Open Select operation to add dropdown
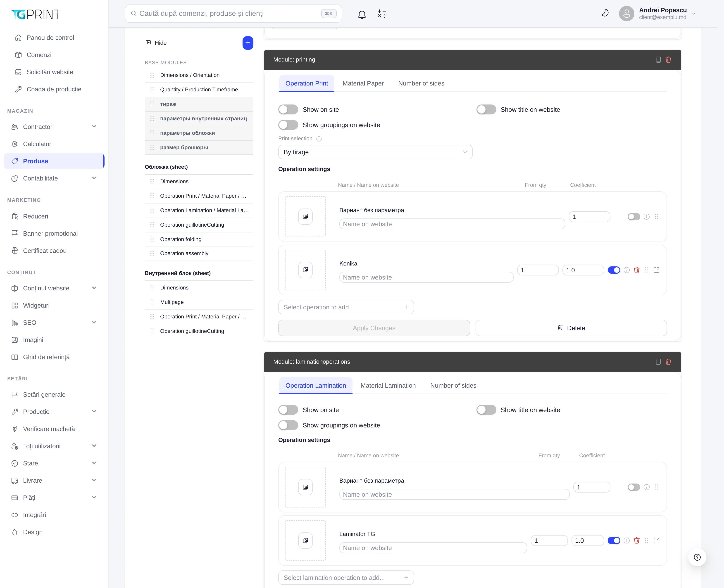 coord(346,307)
